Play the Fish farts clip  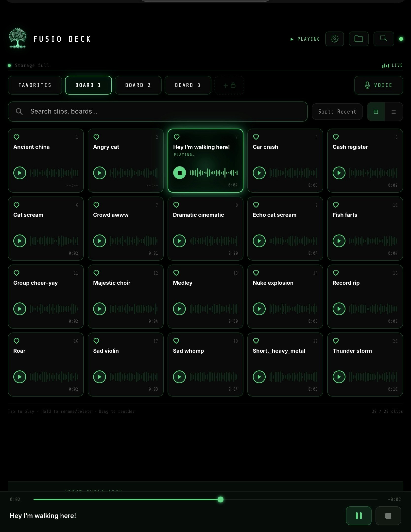tap(339, 241)
